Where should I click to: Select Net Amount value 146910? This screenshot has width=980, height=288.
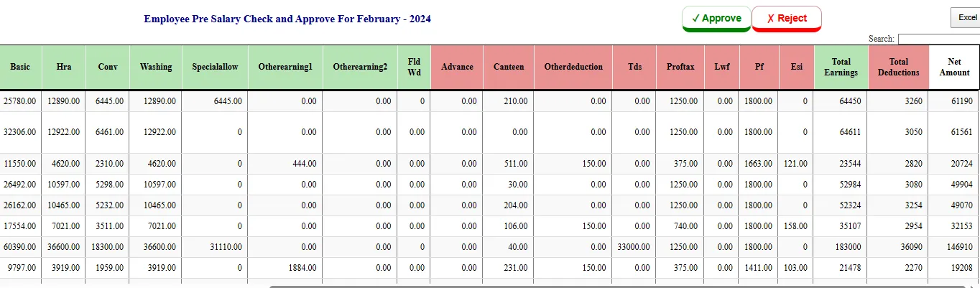tap(959, 247)
